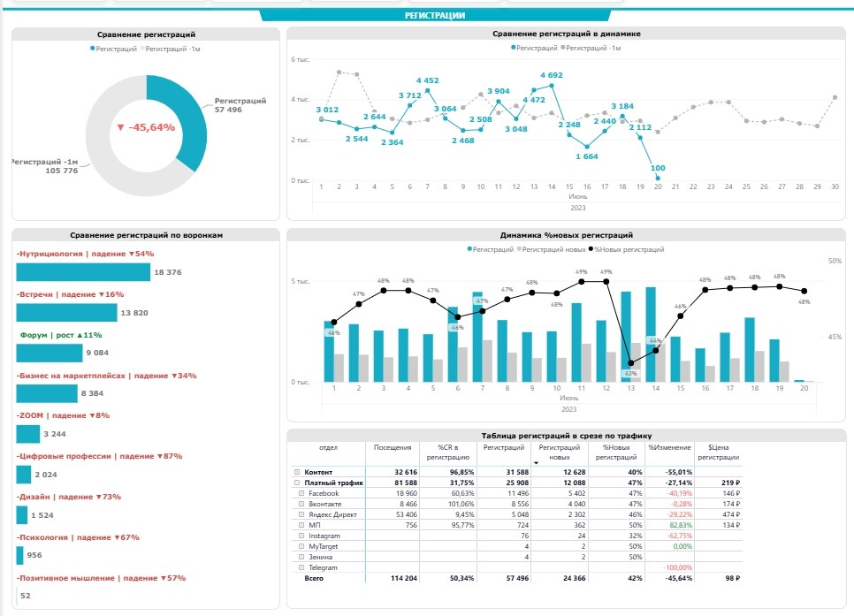Click the '32 616' visits cell
This screenshot has width=854, height=616.
pos(406,472)
